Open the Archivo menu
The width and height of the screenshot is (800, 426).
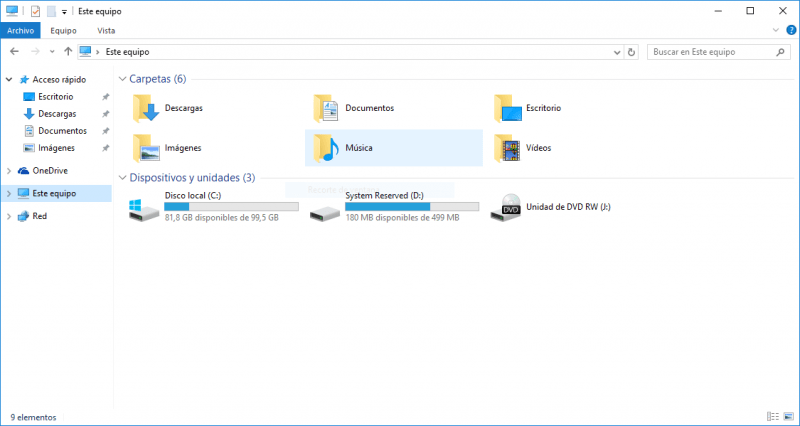pyautogui.click(x=20, y=31)
